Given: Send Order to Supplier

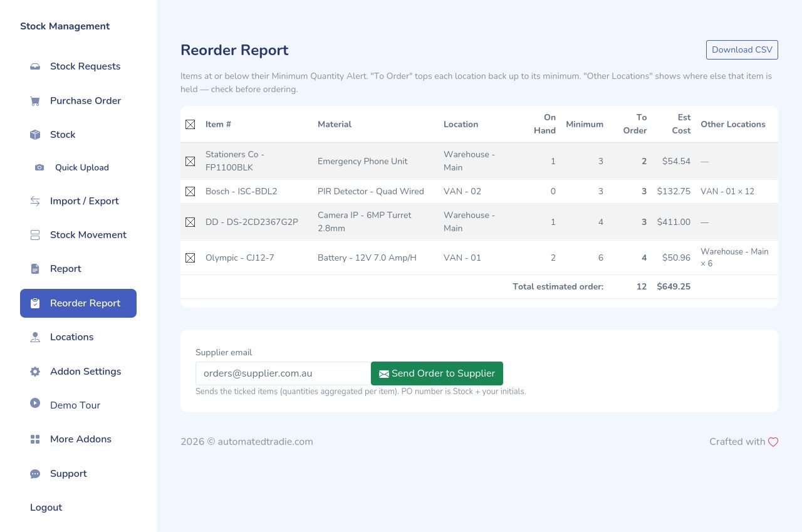Looking at the screenshot, I should (437, 373).
